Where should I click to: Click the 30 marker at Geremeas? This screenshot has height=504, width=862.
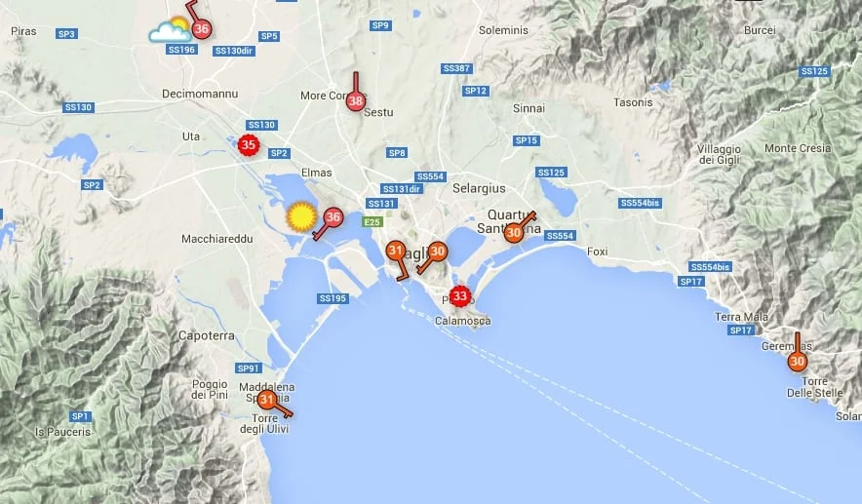797,362
